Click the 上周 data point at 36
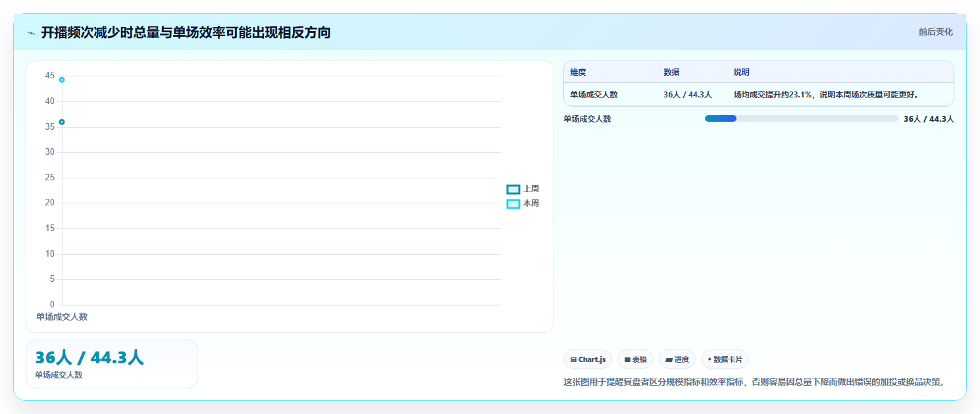 point(62,122)
